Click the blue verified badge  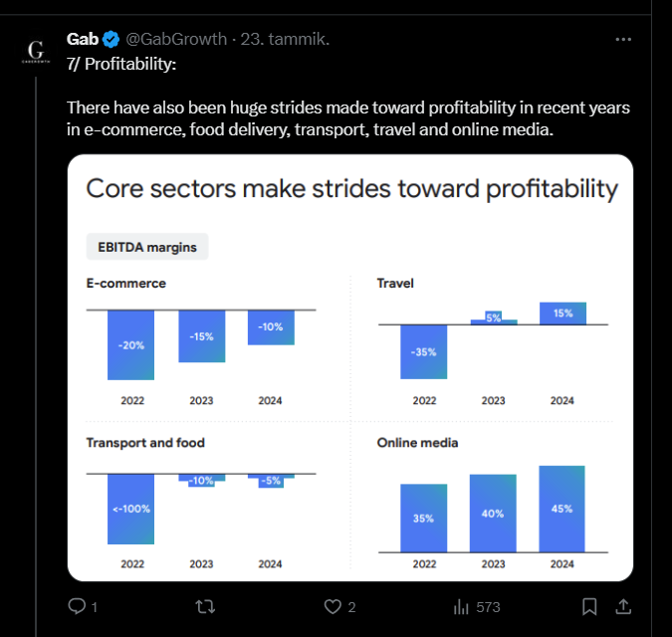coord(112,39)
